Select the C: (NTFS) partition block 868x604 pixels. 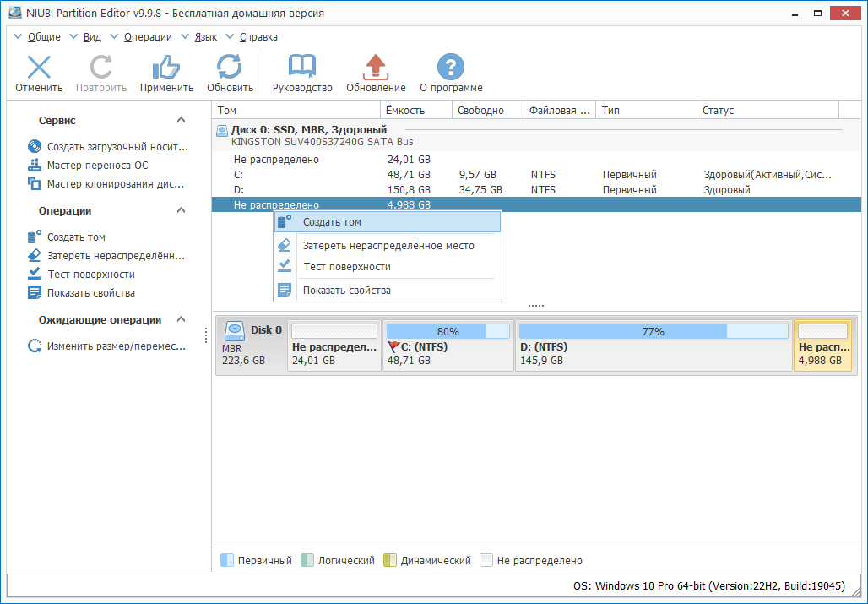pos(448,346)
